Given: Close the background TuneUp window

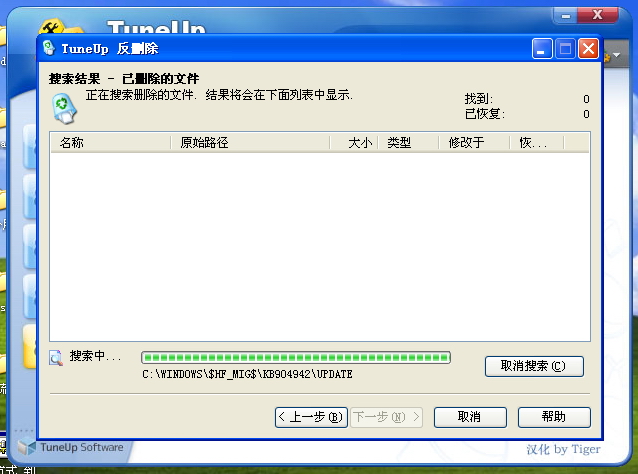Looking at the screenshot, I should pyautogui.click(x=597, y=15).
